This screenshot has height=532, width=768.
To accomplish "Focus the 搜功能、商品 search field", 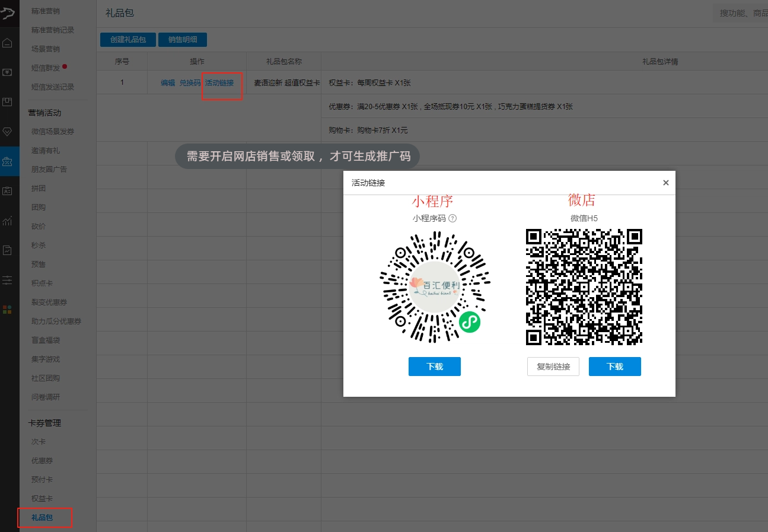I will tap(740, 13).
